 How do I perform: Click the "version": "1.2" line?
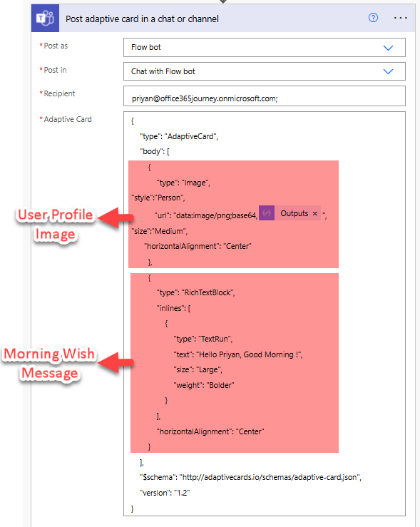coord(165,493)
